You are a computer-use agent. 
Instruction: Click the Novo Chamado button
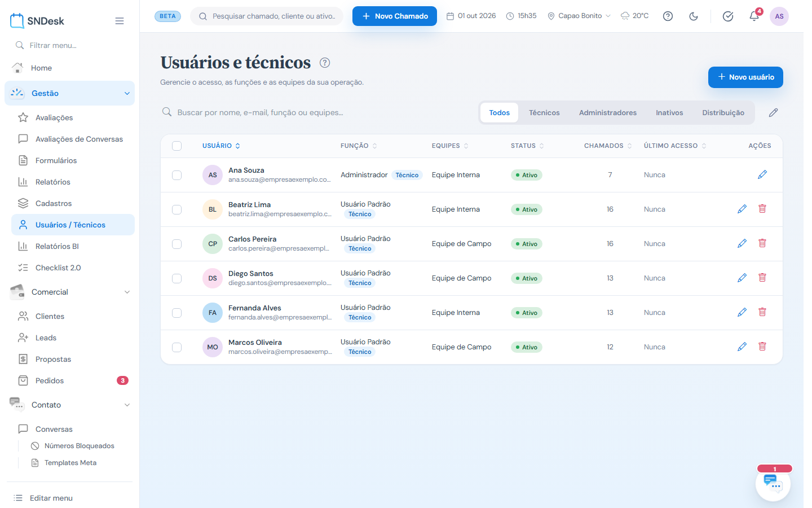(395, 16)
